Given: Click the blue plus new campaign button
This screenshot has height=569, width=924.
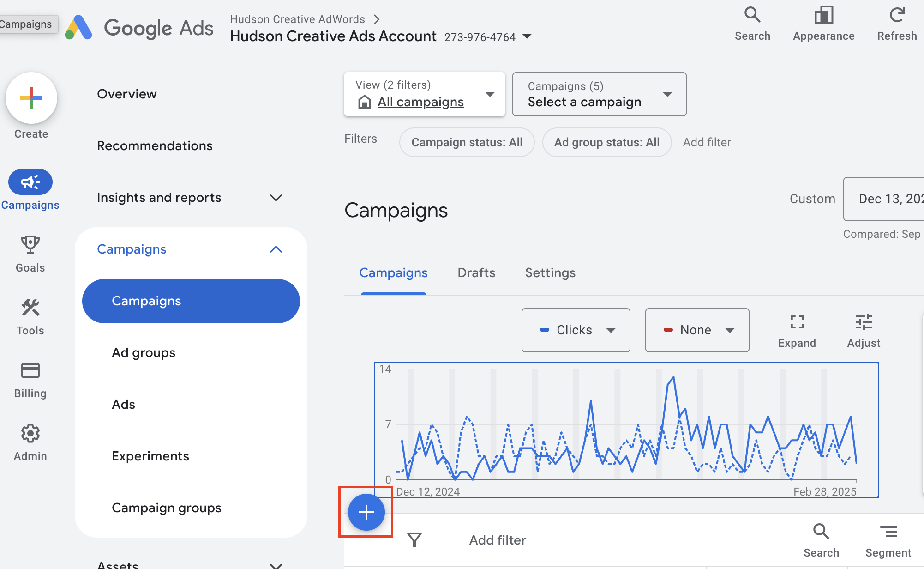Looking at the screenshot, I should click(366, 512).
